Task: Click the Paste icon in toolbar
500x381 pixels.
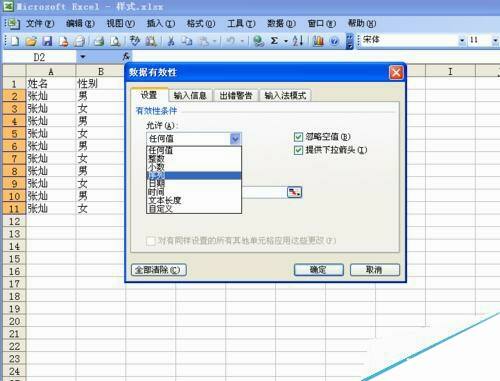Action: 204,41
